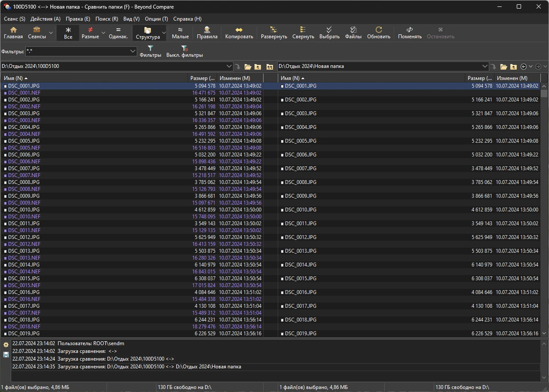Swap sides with Поменять

tap(410, 33)
